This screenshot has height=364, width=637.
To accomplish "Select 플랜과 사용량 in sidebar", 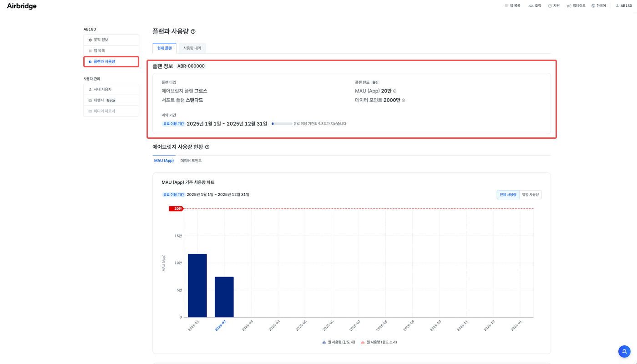I will pyautogui.click(x=111, y=61).
